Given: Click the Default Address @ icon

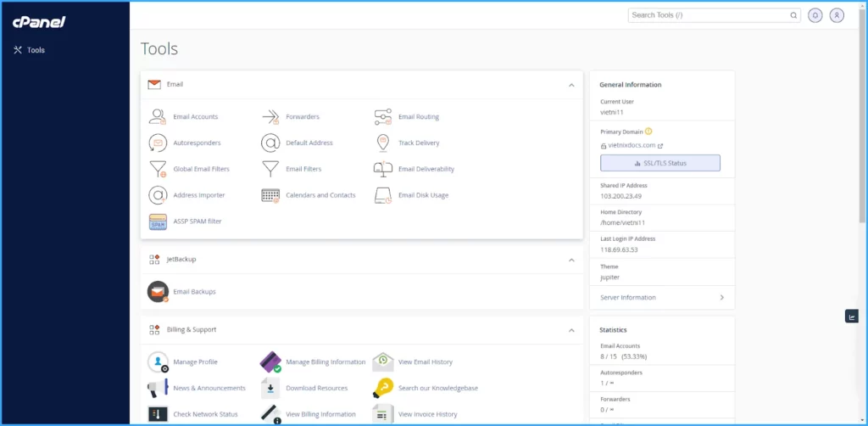Looking at the screenshot, I should click(270, 143).
